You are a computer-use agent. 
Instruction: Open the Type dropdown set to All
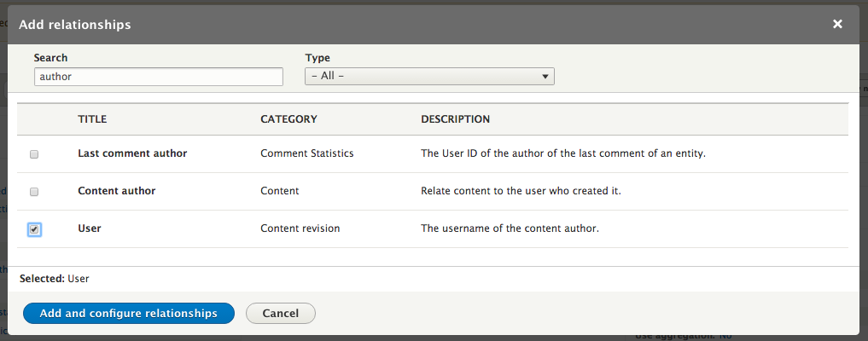(x=429, y=77)
